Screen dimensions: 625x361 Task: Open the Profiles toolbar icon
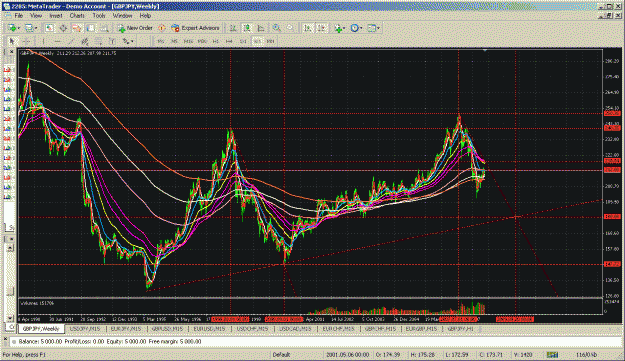tap(29, 28)
